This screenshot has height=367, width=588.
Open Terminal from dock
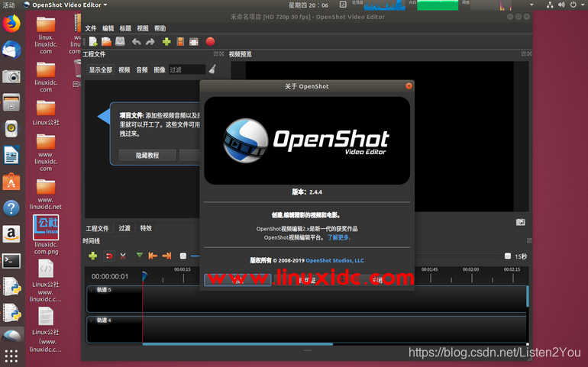pos(11,260)
